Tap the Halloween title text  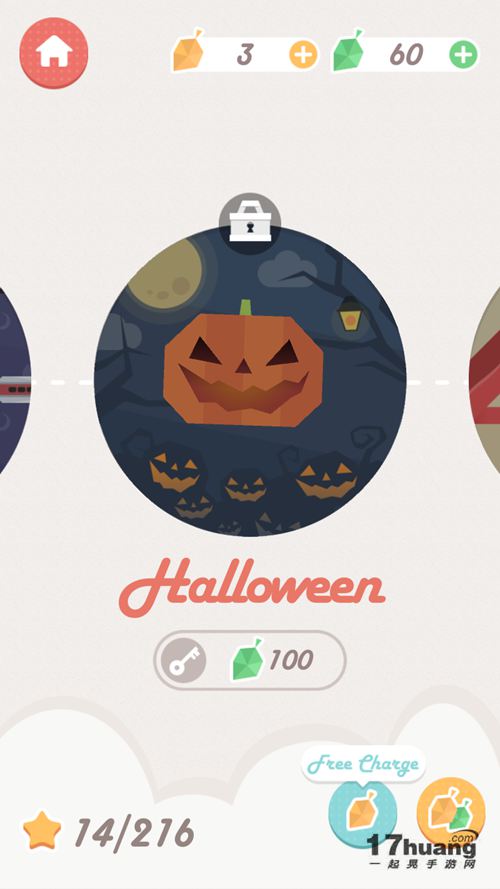[x=252, y=587]
